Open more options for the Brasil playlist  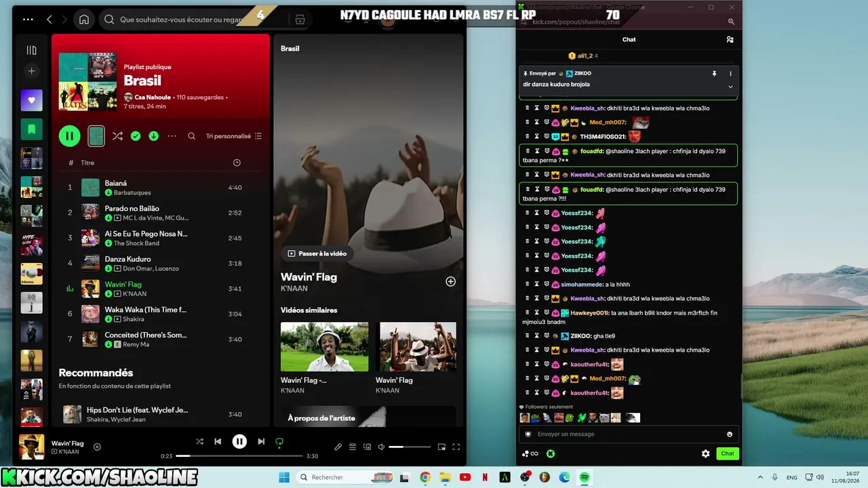pyautogui.click(x=172, y=136)
